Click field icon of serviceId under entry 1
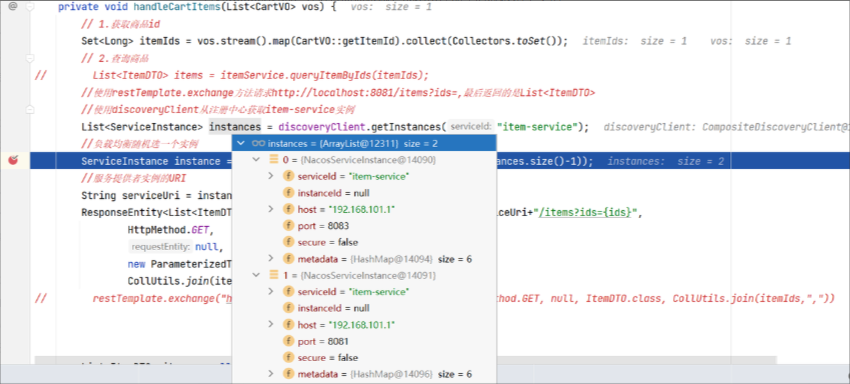Viewport: 850px width, 384px height. coord(288,292)
